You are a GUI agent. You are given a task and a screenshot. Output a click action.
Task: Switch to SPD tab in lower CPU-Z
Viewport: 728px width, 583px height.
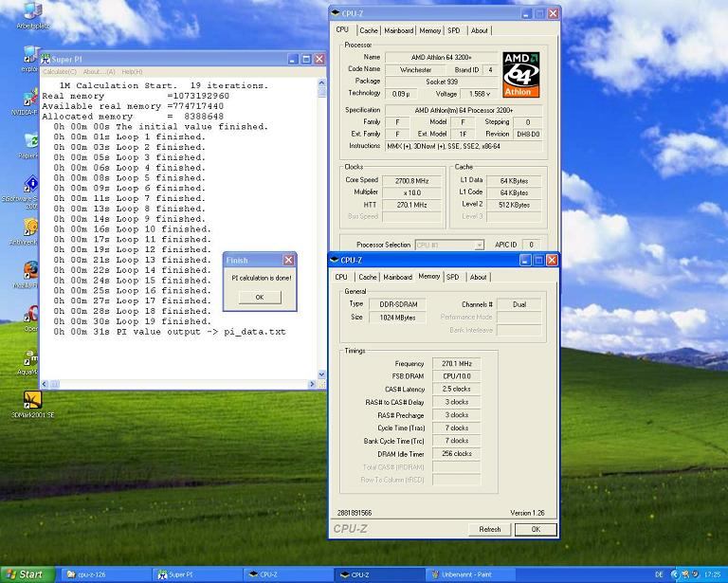pyautogui.click(x=453, y=277)
